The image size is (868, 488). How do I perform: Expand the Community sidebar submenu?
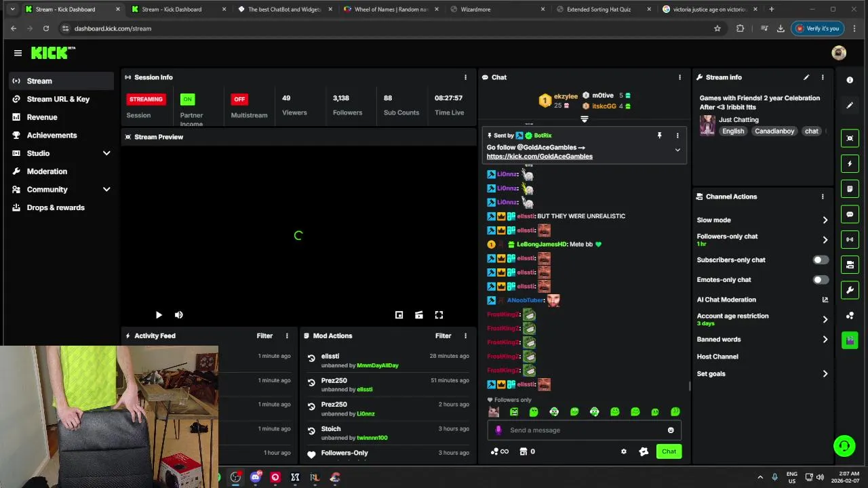point(106,190)
